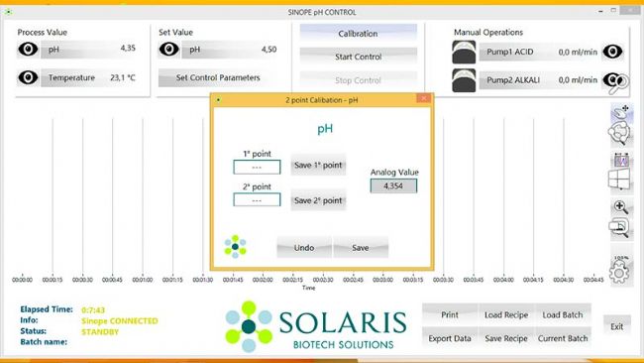
Task: Select the pan hand tool in chart toolbar
Action: 621,112
